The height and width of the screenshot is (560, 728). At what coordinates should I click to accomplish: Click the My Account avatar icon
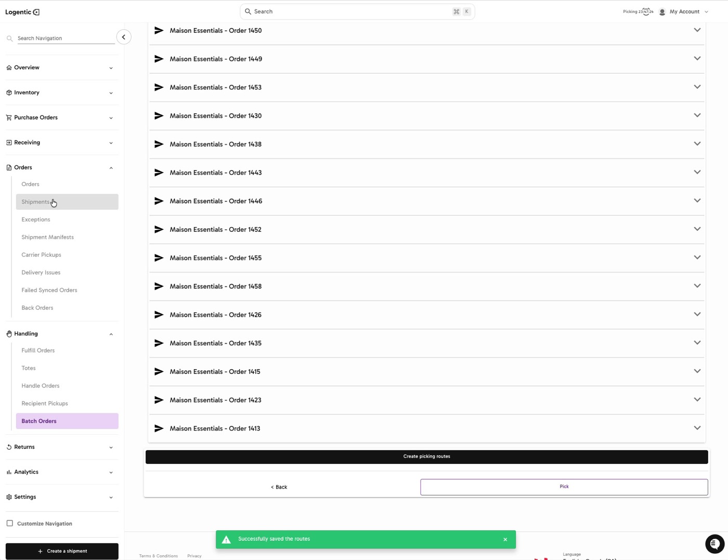point(662,11)
